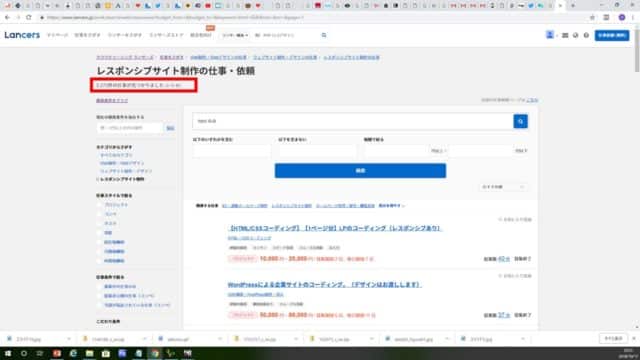This screenshot has height=360, width=640.
Task: Open the navigation item with the orange NEW badge
Action: pos(201,36)
